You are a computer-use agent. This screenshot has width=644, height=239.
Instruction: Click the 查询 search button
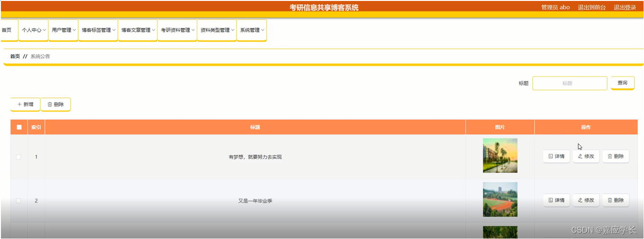[x=622, y=83]
